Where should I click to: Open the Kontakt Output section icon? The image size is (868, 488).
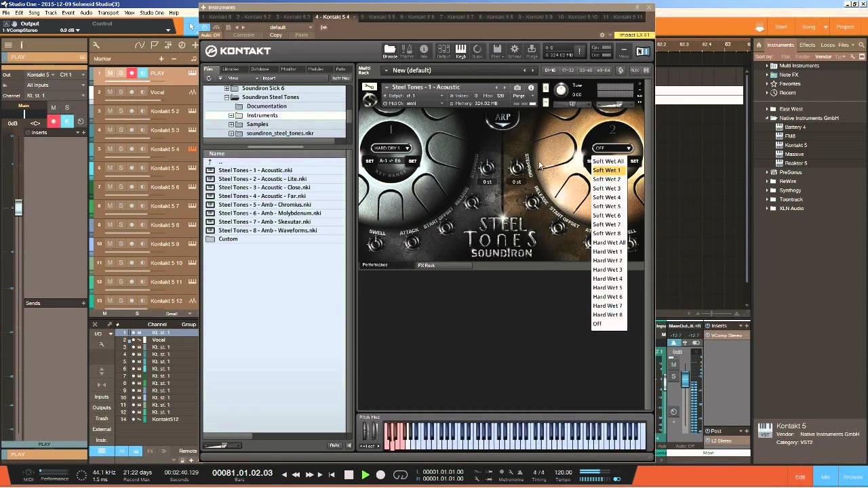[x=443, y=51]
